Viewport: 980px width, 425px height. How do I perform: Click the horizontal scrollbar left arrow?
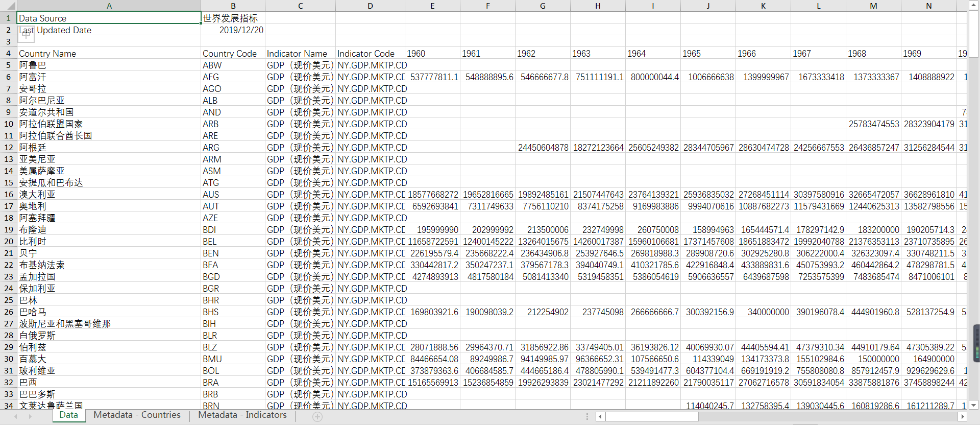600,417
